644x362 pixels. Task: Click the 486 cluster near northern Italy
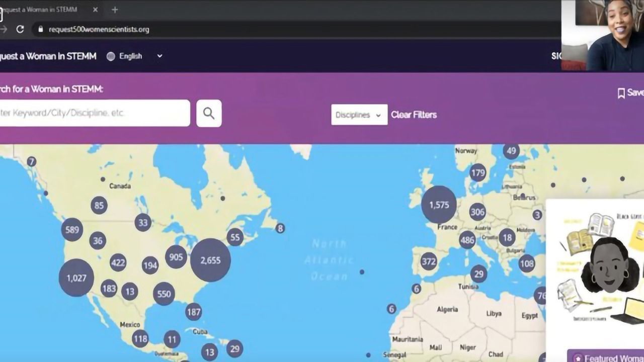467,240
